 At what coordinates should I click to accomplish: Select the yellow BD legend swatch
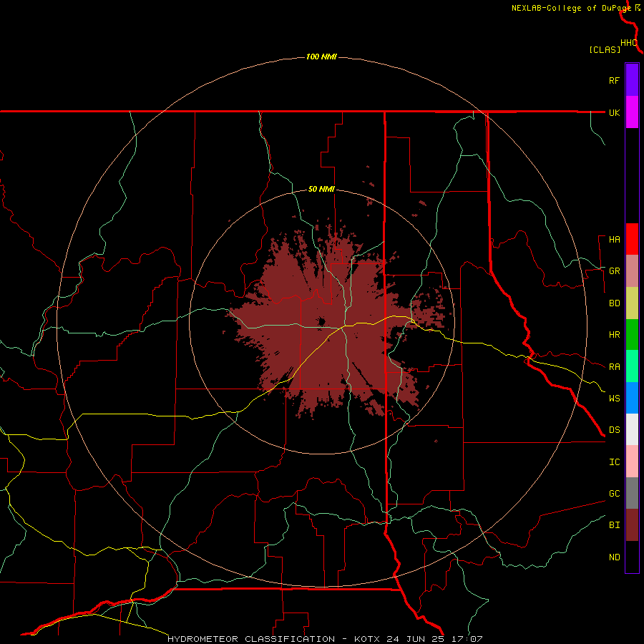[632, 303]
